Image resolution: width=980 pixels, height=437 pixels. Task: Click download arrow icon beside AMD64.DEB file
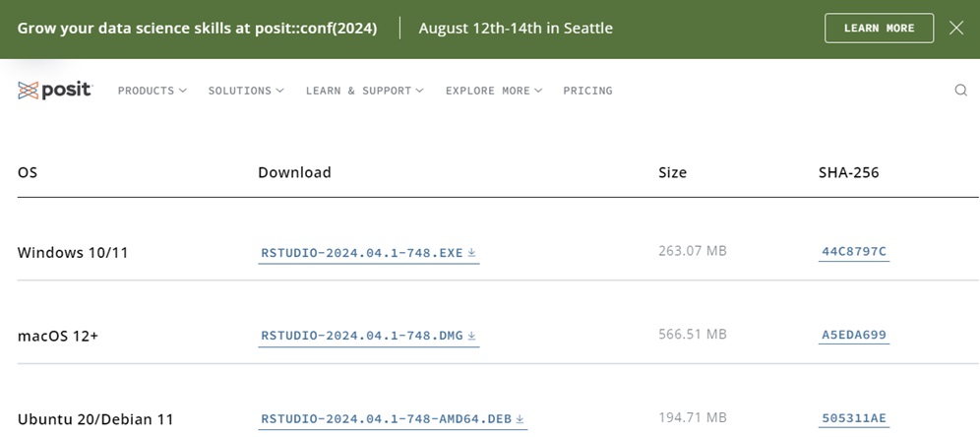pos(520,418)
